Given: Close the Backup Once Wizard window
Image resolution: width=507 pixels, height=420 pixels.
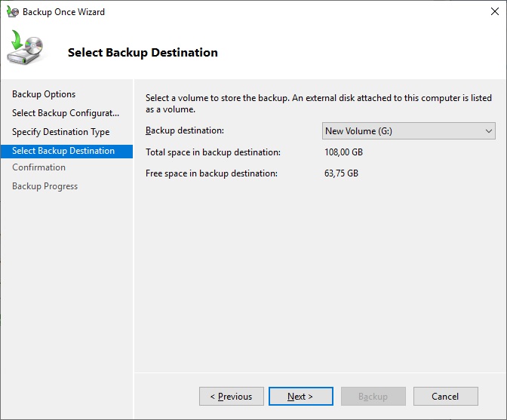Looking at the screenshot, I should pos(489,12).
